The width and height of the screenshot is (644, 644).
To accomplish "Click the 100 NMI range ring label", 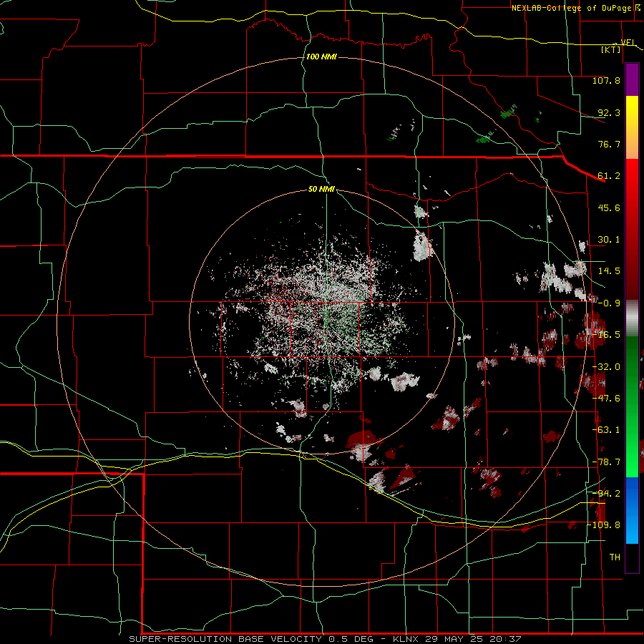I will pyautogui.click(x=321, y=57).
